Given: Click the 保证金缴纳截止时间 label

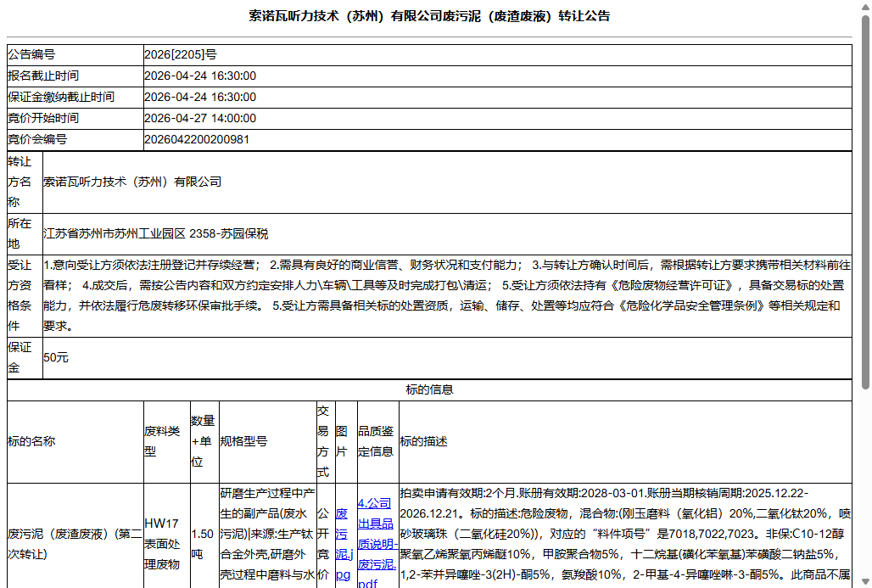Looking at the screenshot, I should point(61,97).
